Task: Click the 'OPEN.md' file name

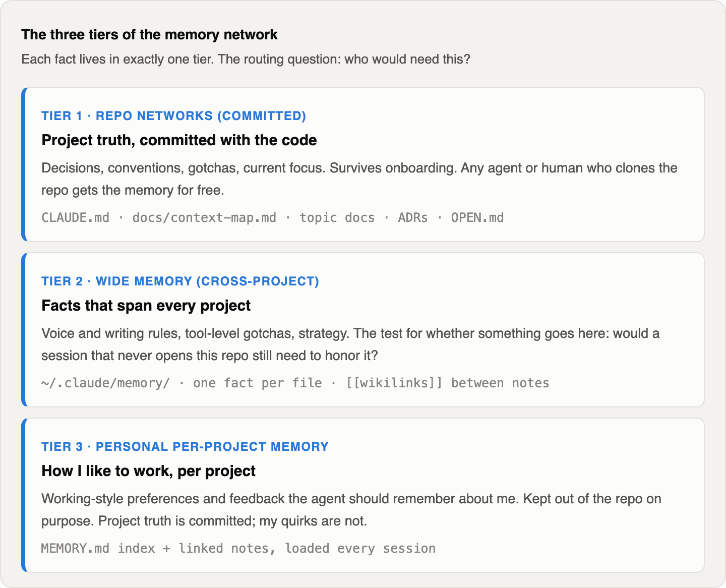Action: (477, 217)
